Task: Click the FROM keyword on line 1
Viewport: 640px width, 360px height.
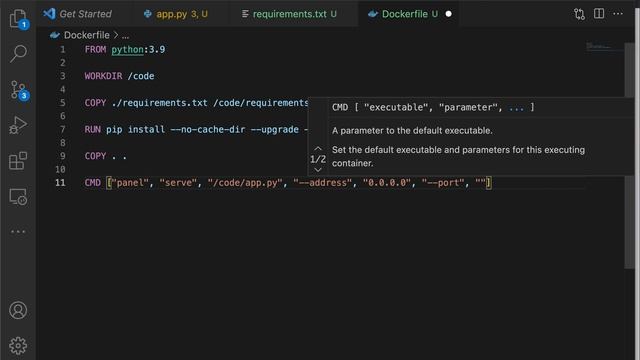Action: coord(95,50)
